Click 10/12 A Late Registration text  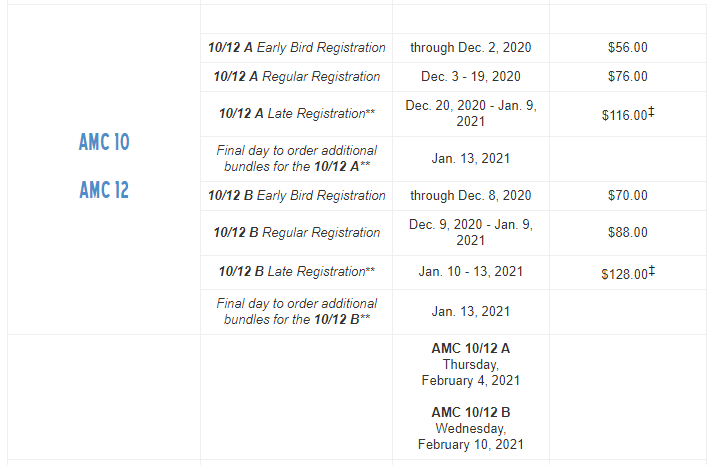click(x=297, y=113)
